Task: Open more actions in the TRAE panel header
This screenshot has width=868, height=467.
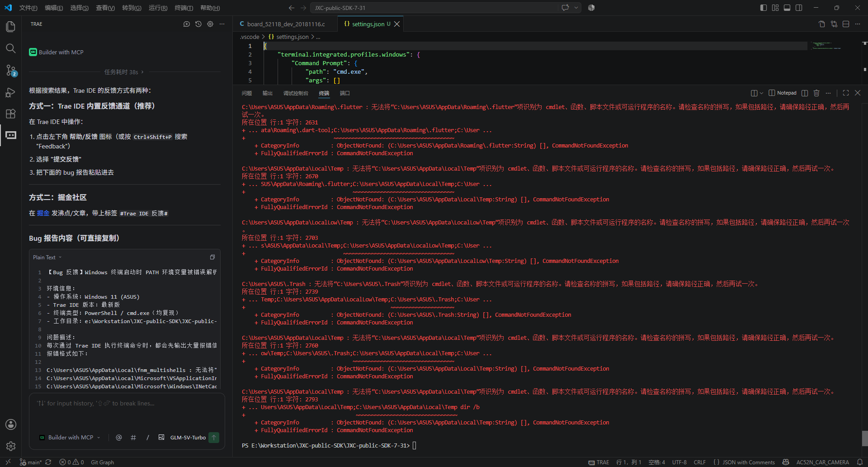Action: coord(222,24)
